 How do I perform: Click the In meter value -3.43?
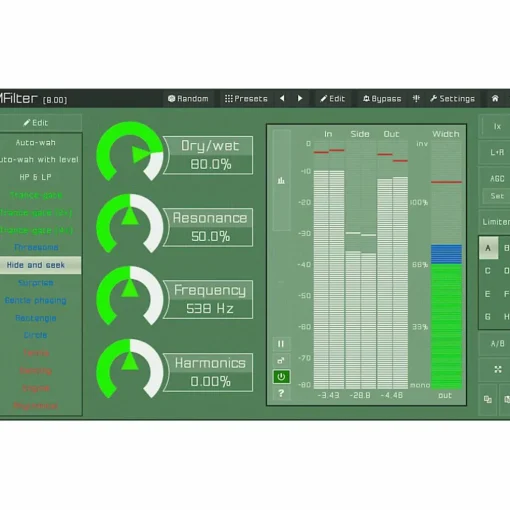point(328,396)
